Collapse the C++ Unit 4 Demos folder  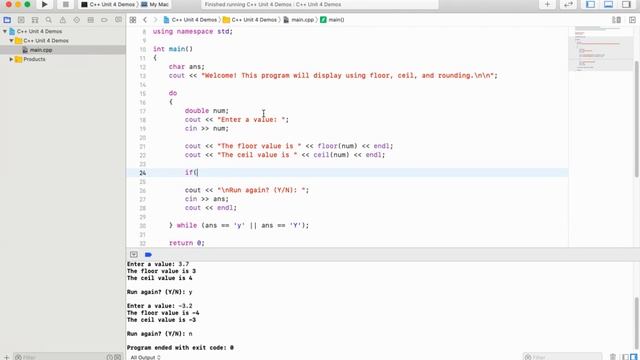11,40
